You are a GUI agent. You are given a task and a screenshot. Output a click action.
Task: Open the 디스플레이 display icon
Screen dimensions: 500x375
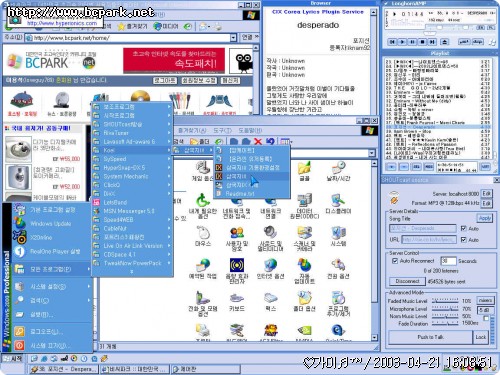(338, 204)
